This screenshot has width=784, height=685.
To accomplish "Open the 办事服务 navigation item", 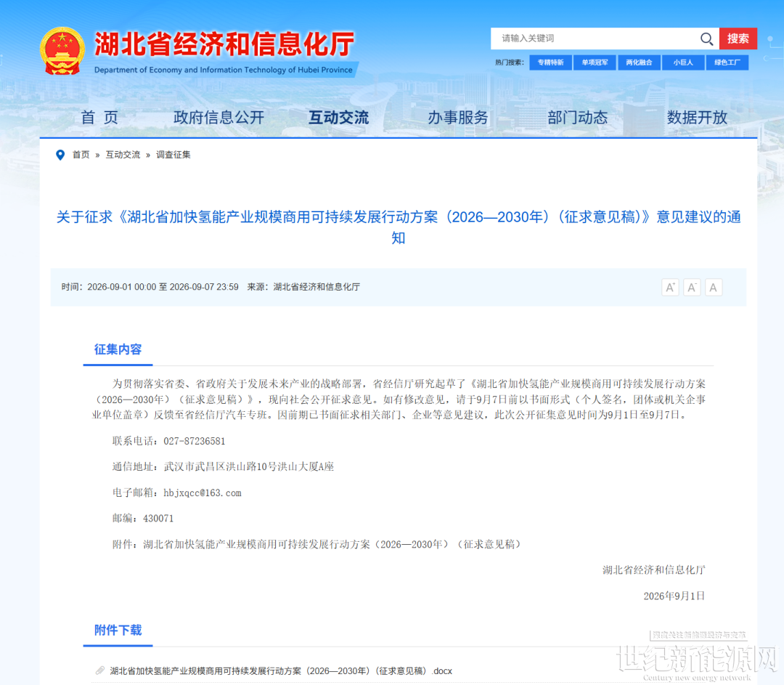I will pyautogui.click(x=458, y=118).
